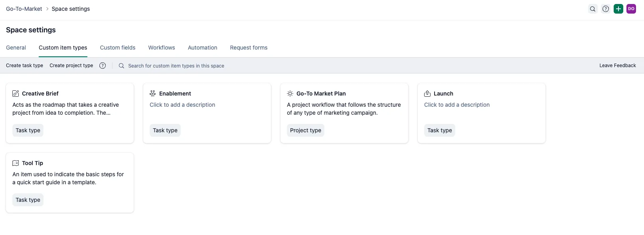Click the Enablement card icon
The image size is (644, 235).
point(153,94)
